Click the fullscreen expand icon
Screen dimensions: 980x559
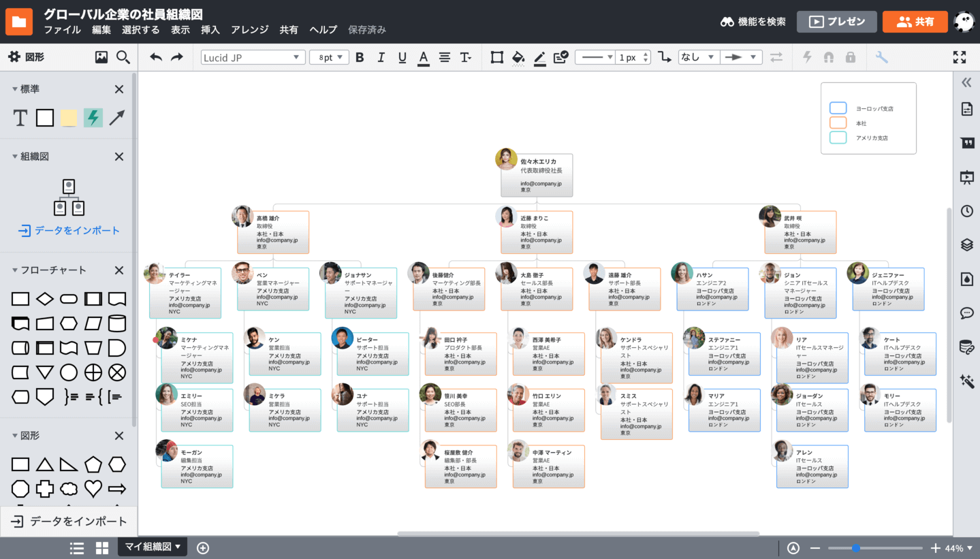tap(959, 57)
